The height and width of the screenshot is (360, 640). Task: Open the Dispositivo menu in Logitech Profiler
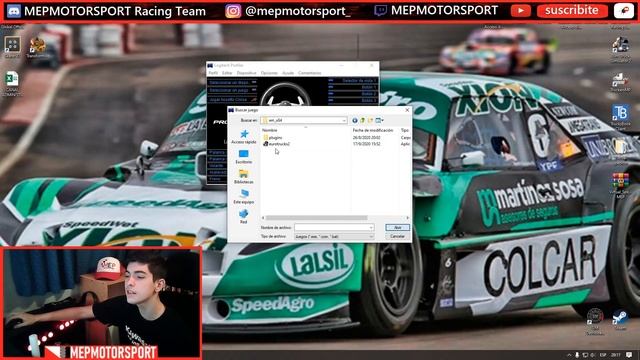[246, 73]
